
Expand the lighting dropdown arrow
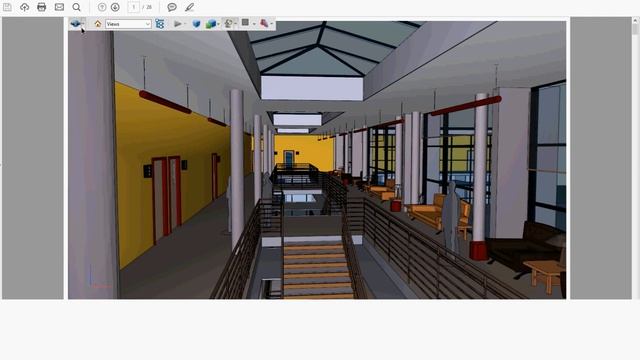236,24
